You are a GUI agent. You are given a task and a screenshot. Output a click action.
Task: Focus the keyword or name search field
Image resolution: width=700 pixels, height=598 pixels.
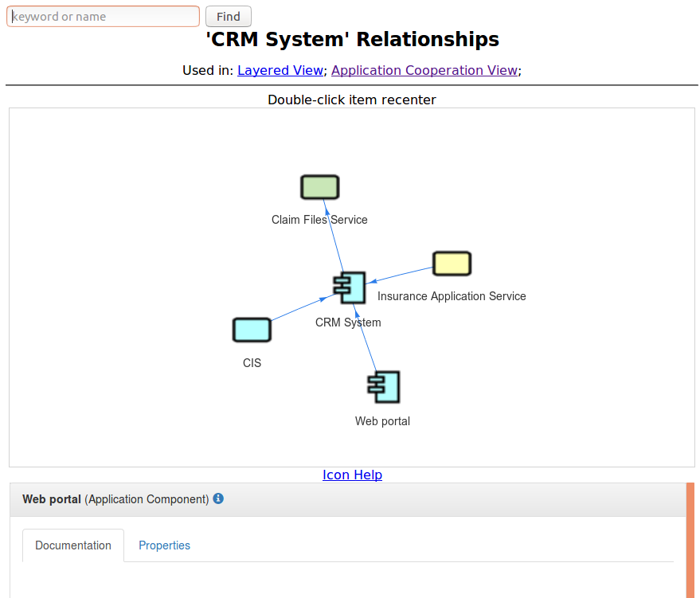[x=103, y=17]
